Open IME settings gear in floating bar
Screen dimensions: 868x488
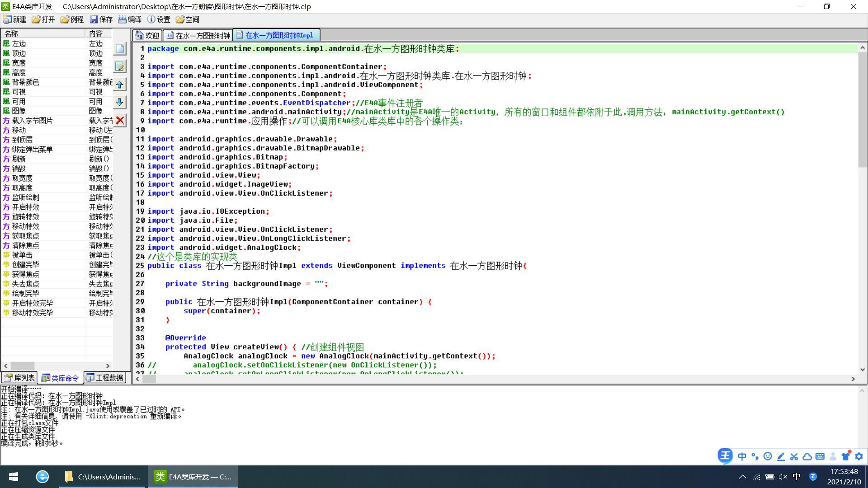859,456
